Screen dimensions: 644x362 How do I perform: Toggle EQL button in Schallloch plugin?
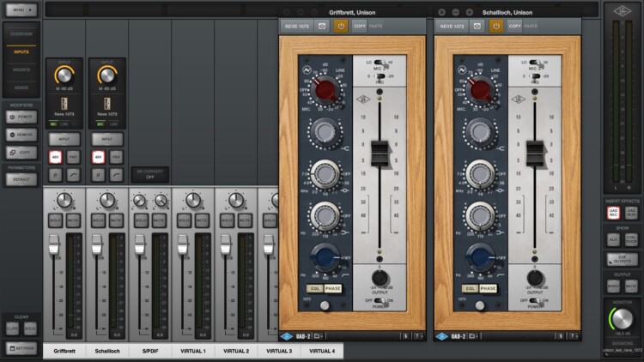[x=470, y=288]
